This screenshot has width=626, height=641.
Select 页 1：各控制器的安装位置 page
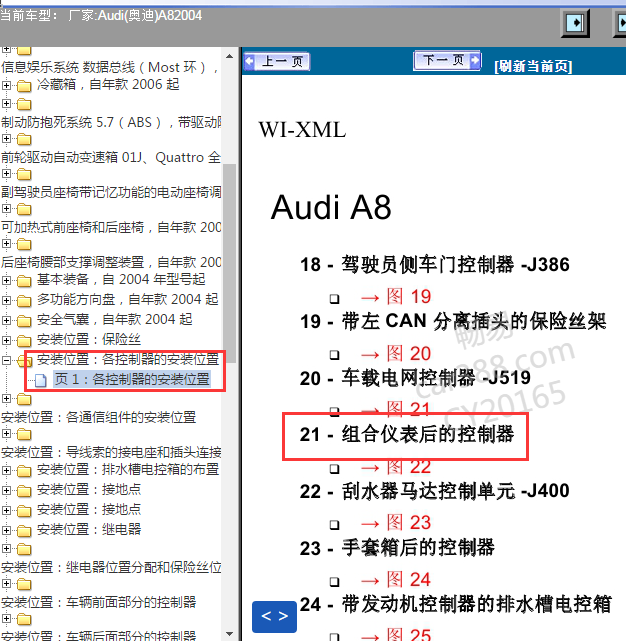click(x=132, y=379)
